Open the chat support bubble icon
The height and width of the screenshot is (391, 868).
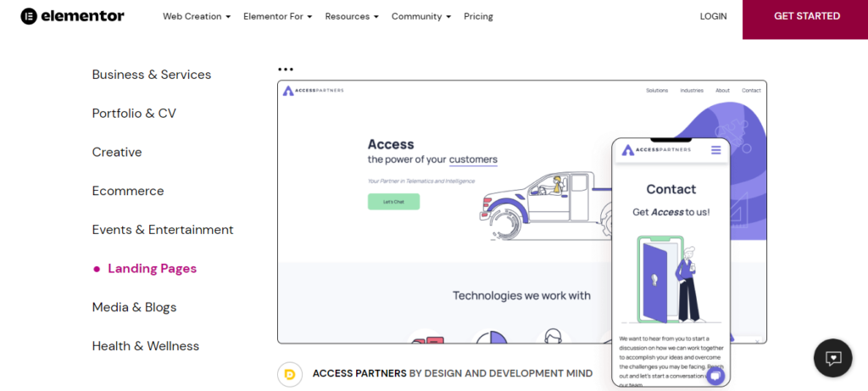click(x=832, y=358)
